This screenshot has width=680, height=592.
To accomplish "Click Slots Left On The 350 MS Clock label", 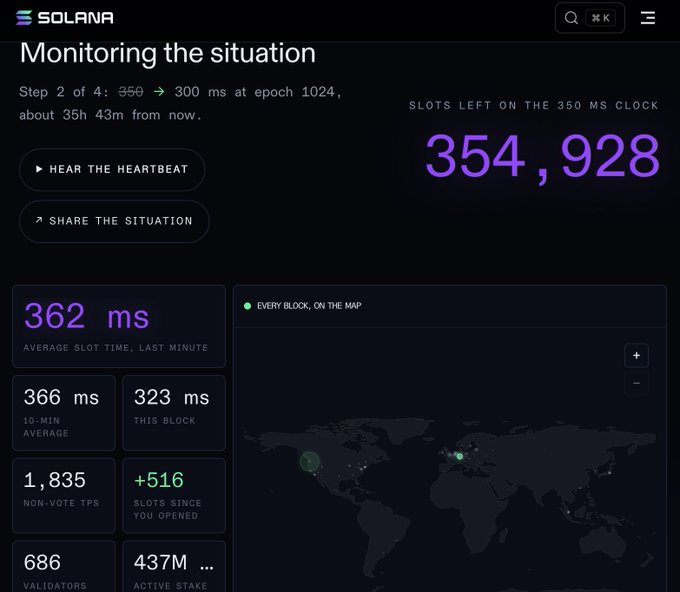I will coord(534,105).
